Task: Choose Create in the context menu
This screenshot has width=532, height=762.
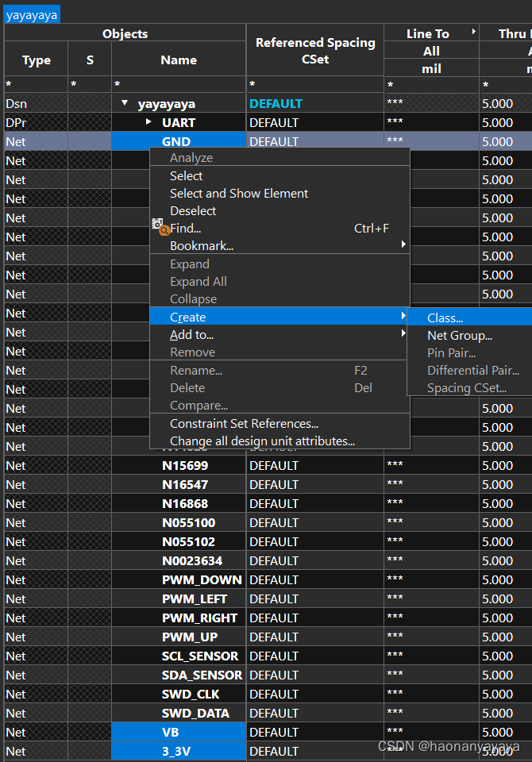Action: click(x=279, y=317)
